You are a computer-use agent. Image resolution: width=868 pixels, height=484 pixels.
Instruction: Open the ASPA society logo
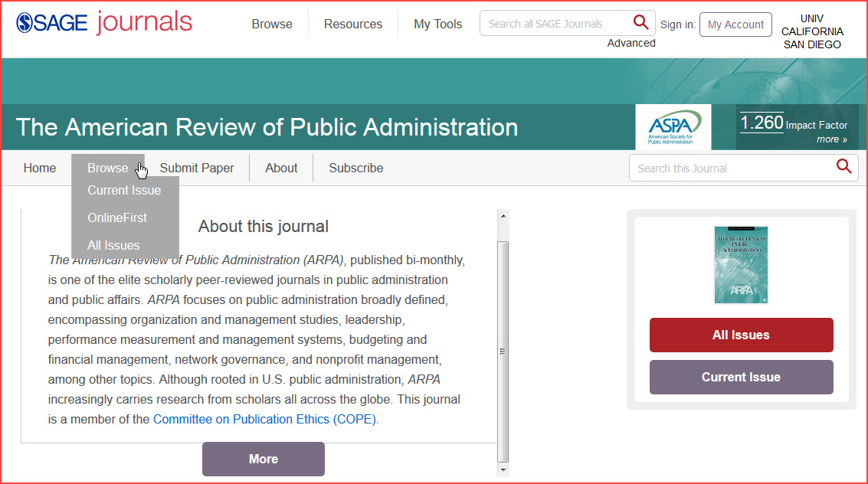click(x=673, y=127)
